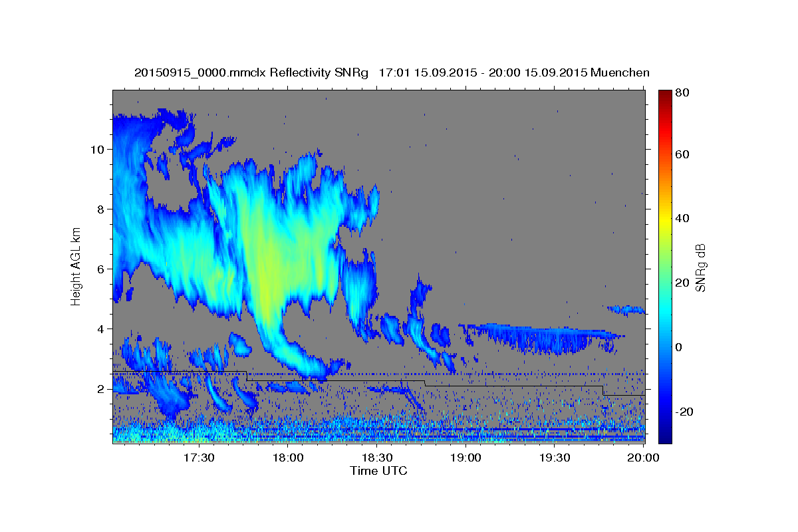This screenshot has height=532, width=798.
Task: Click the colorbar value -20
Action: point(685,412)
